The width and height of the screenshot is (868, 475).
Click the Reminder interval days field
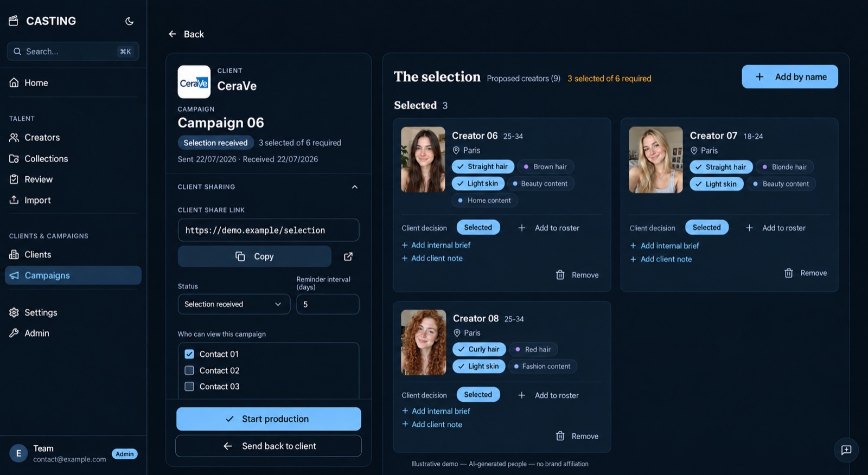[x=328, y=304]
